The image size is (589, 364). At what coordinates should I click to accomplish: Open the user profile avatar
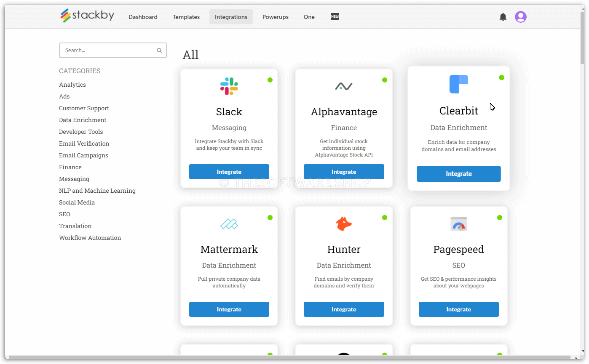pyautogui.click(x=521, y=17)
